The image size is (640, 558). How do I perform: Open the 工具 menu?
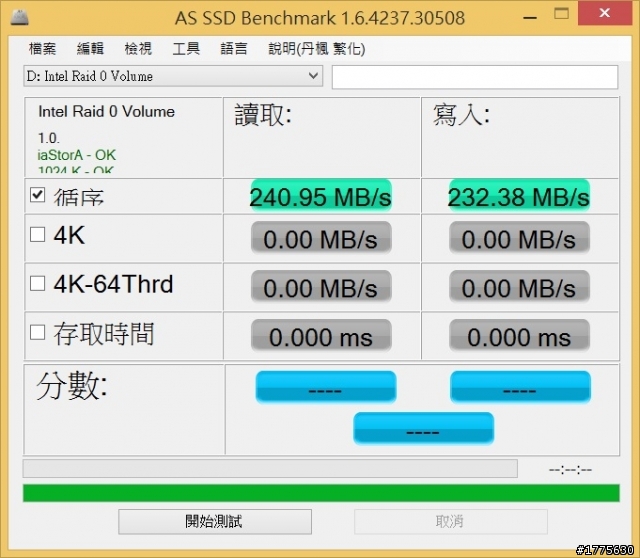click(186, 49)
